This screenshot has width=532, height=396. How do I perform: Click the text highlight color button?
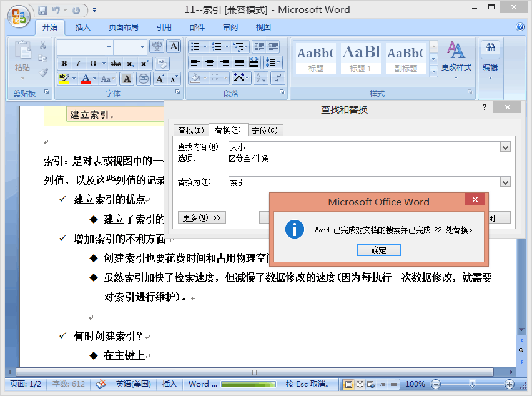64,79
